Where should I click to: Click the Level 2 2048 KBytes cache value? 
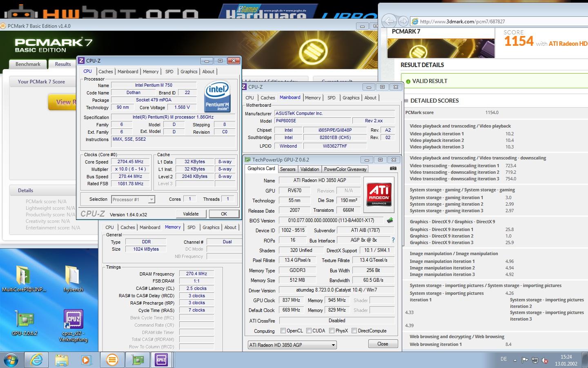click(195, 176)
